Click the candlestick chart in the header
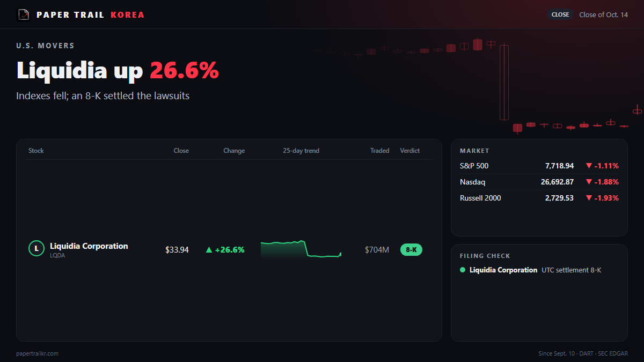This screenshot has height=362, width=644. tap(478, 85)
